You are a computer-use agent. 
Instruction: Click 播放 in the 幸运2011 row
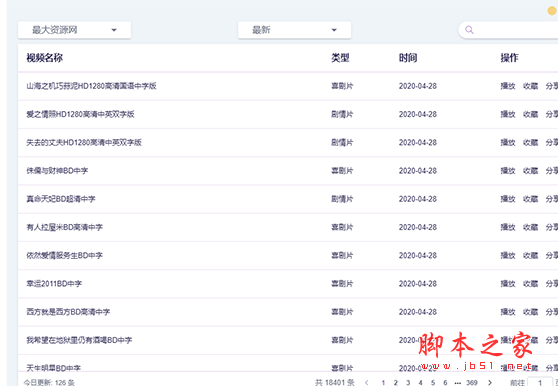(x=508, y=284)
